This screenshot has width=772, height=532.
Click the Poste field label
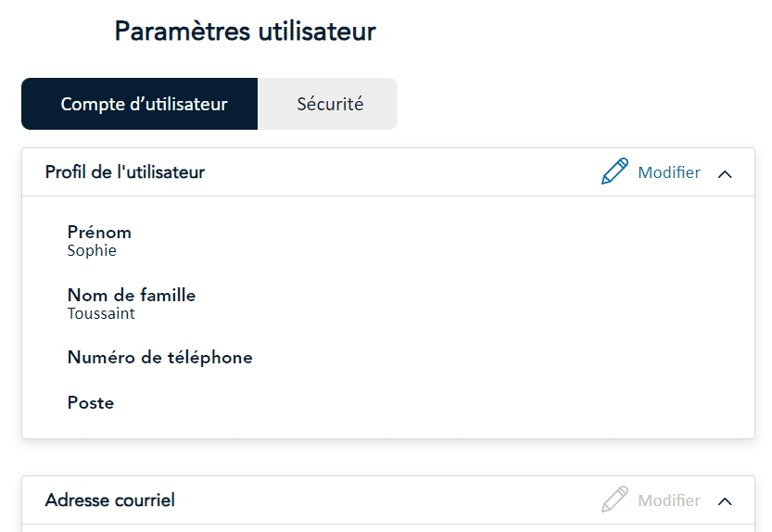pos(91,403)
